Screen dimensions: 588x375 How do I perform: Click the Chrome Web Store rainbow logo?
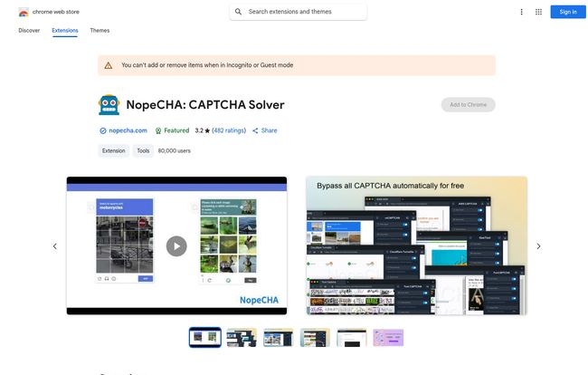pos(24,13)
